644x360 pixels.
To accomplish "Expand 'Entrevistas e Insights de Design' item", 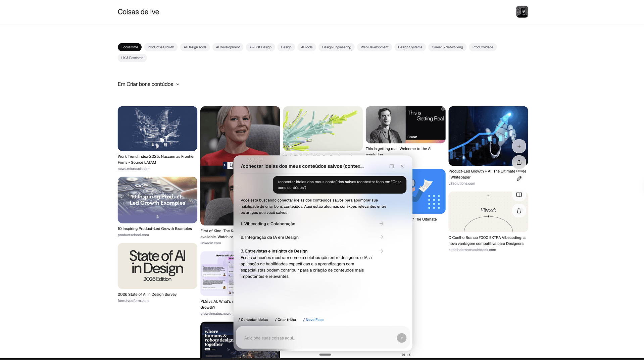I will pos(381,251).
